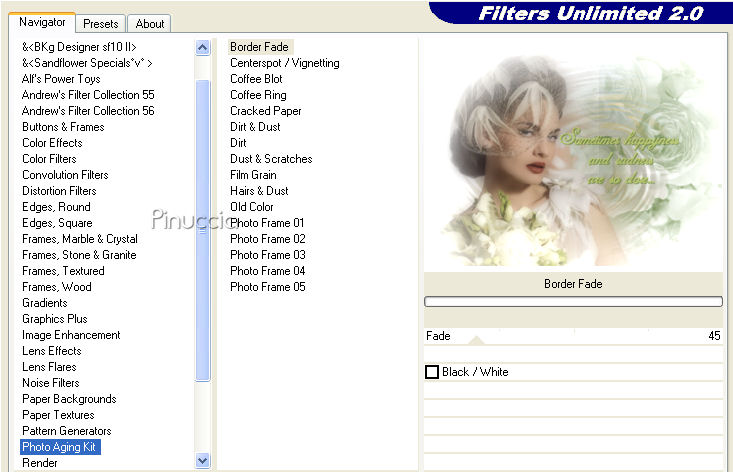Open the Presets tab
This screenshot has height=472, width=733.
101,24
